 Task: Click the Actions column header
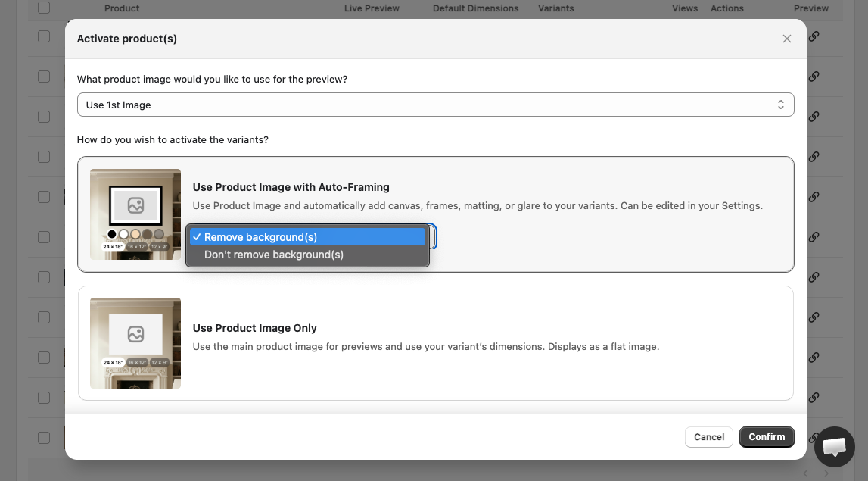click(726, 8)
